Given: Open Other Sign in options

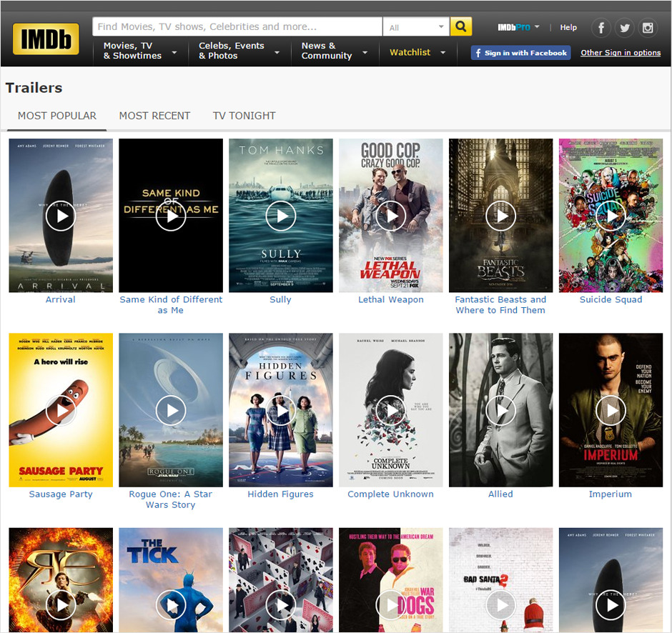Looking at the screenshot, I should (621, 53).
